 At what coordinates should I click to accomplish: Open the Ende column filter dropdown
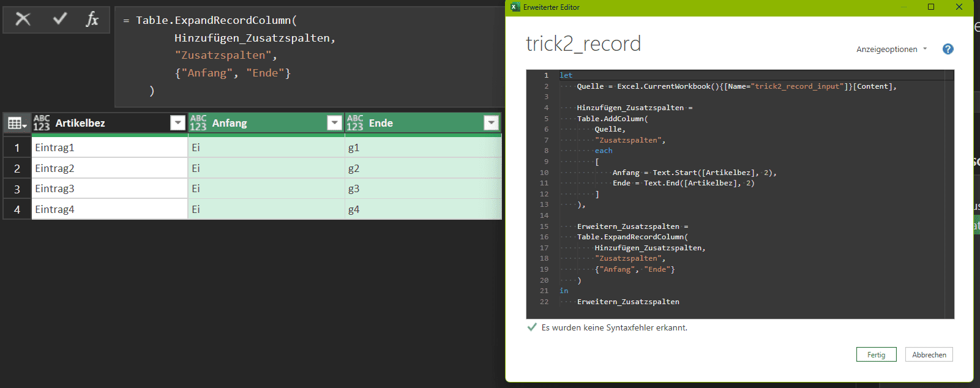(491, 123)
